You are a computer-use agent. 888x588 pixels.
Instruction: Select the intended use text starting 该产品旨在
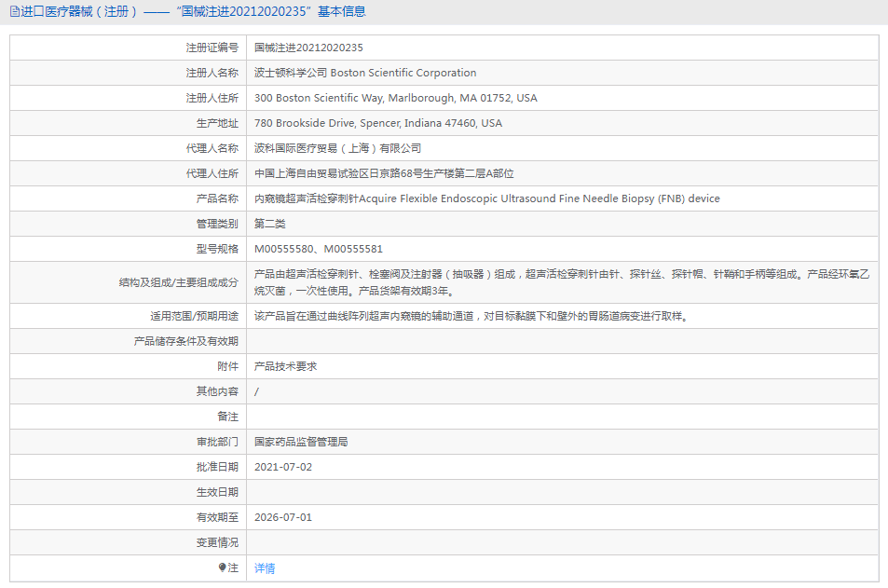point(471,316)
